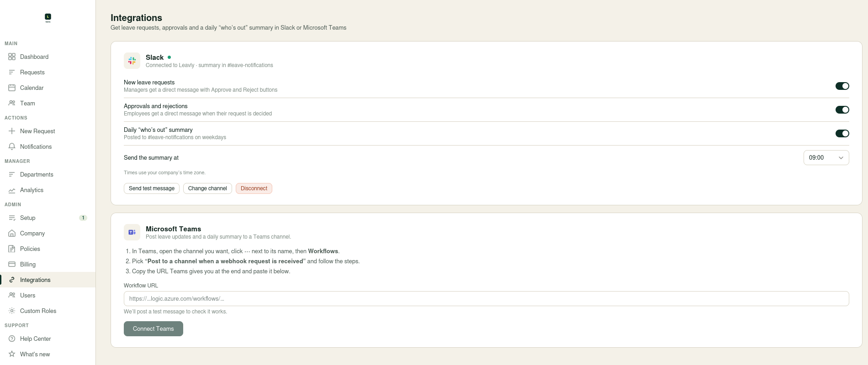Open the summary time dropdown showing 09:00
Viewport: 868px width, 365px height.
[826, 158]
